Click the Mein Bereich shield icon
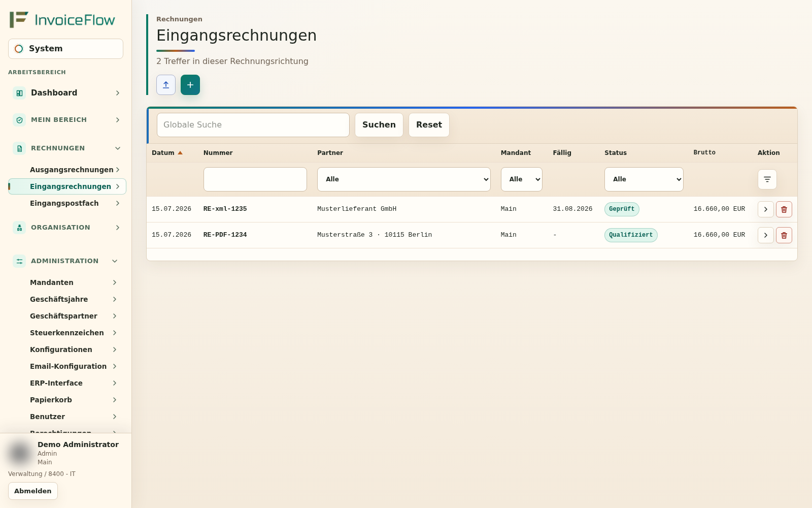Viewport: 812px width, 508px height. 19,120
